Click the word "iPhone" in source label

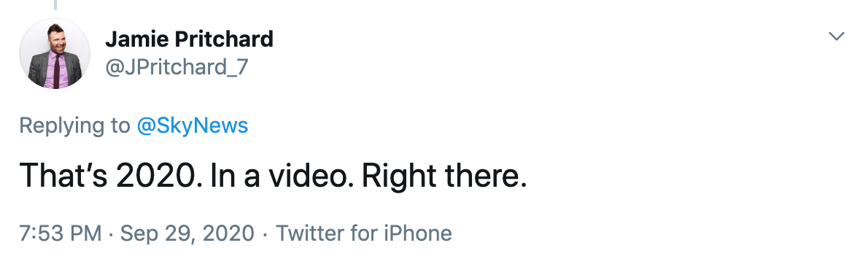point(419,233)
